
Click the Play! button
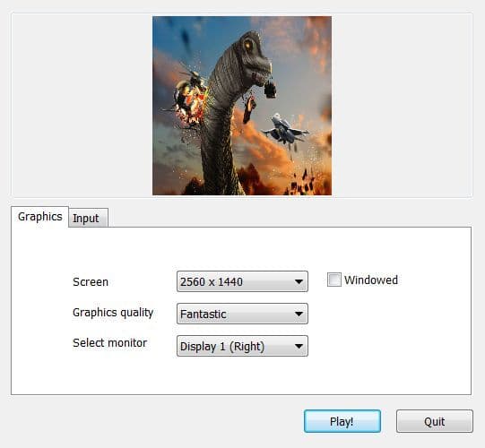[x=342, y=421]
